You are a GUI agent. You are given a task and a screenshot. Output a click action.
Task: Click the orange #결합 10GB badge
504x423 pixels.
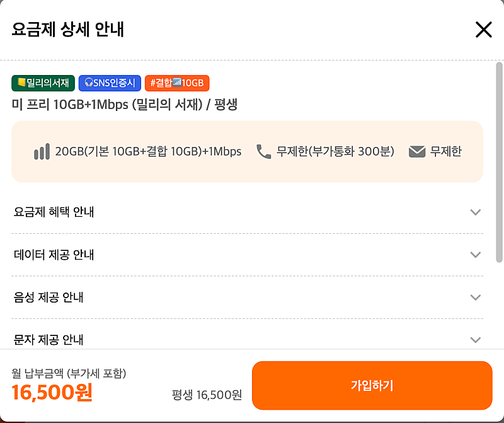[177, 83]
